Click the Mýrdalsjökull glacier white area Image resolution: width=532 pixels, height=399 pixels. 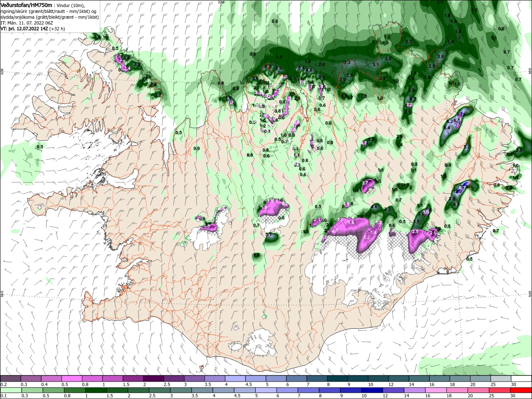[x=261, y=343]
